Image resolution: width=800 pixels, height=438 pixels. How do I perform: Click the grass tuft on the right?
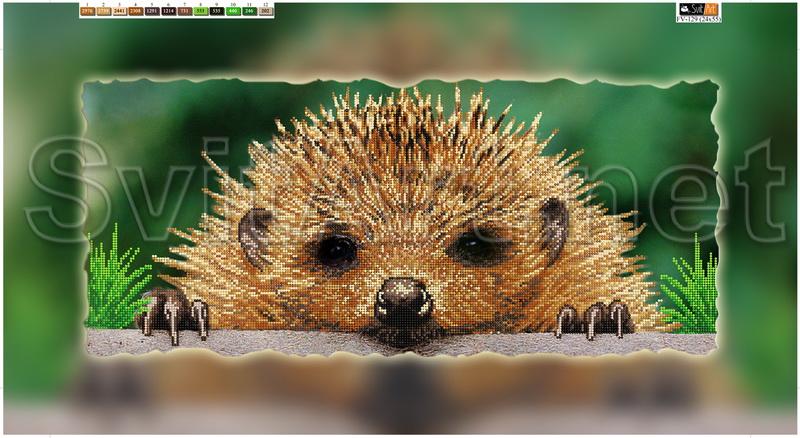(692, 290)
